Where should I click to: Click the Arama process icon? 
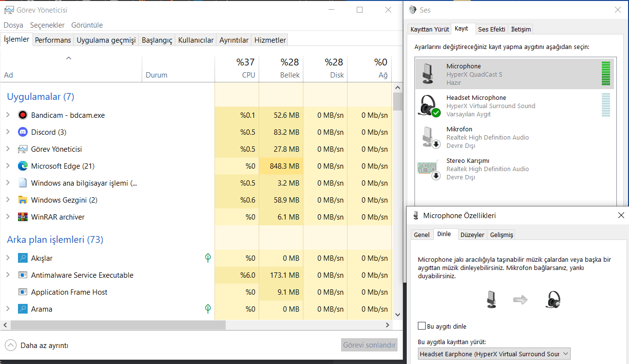tap(22, 309)
